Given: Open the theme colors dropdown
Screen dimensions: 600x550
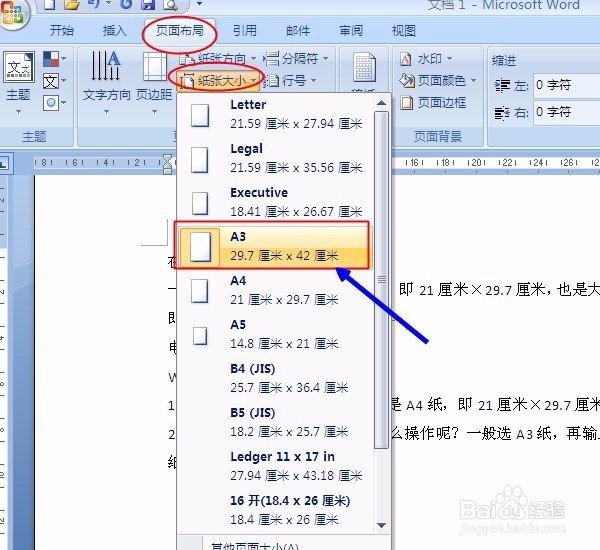Looking at the screenshot, I should coord(54,59).
